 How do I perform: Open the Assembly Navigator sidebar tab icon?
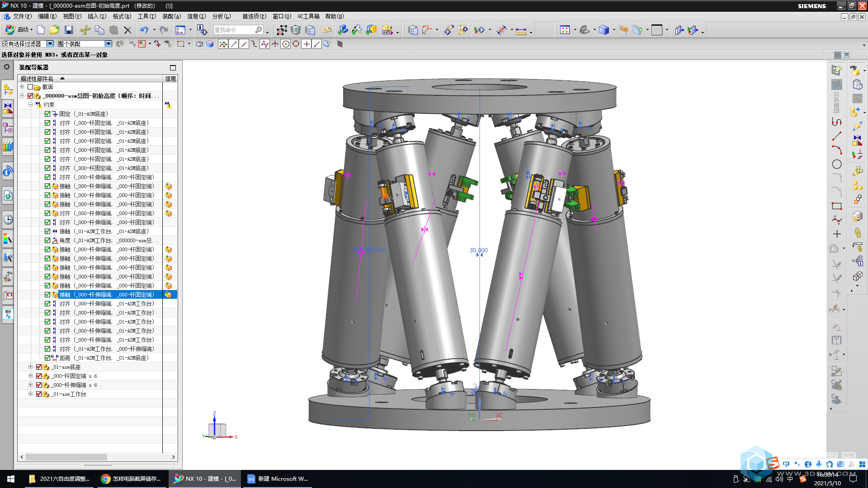[x=8, y=89]
